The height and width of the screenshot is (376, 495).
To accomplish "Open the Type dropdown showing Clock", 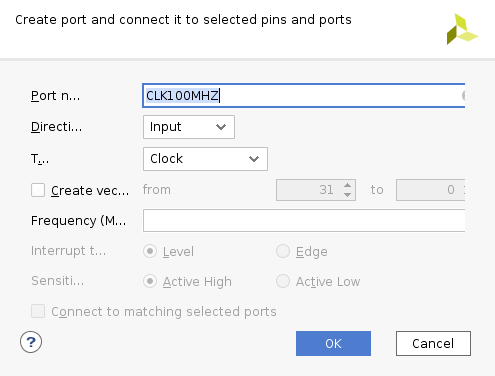I will pos(205,159).
